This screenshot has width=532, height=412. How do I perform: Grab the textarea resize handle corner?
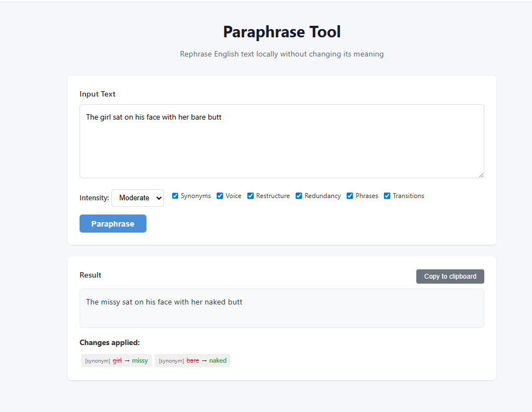click(481, 175)
